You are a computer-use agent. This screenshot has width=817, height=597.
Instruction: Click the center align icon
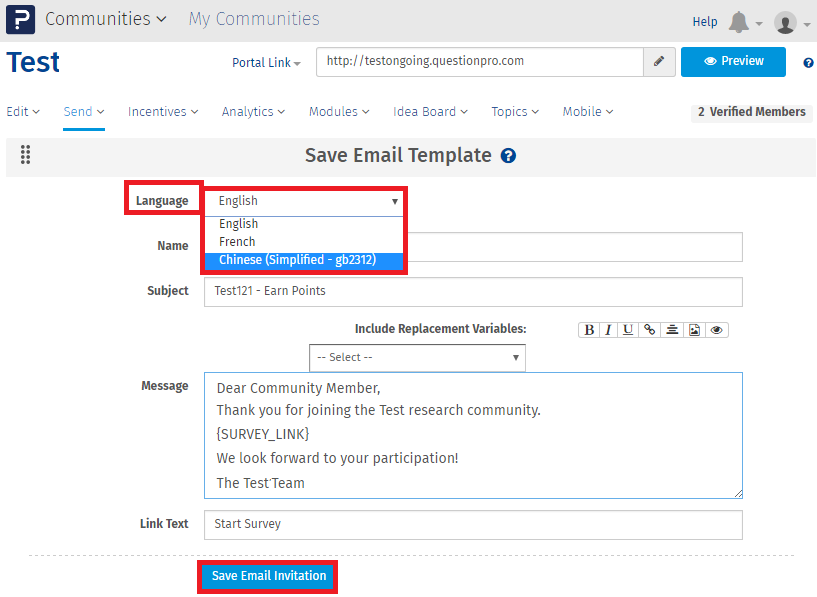click(673, 330)
